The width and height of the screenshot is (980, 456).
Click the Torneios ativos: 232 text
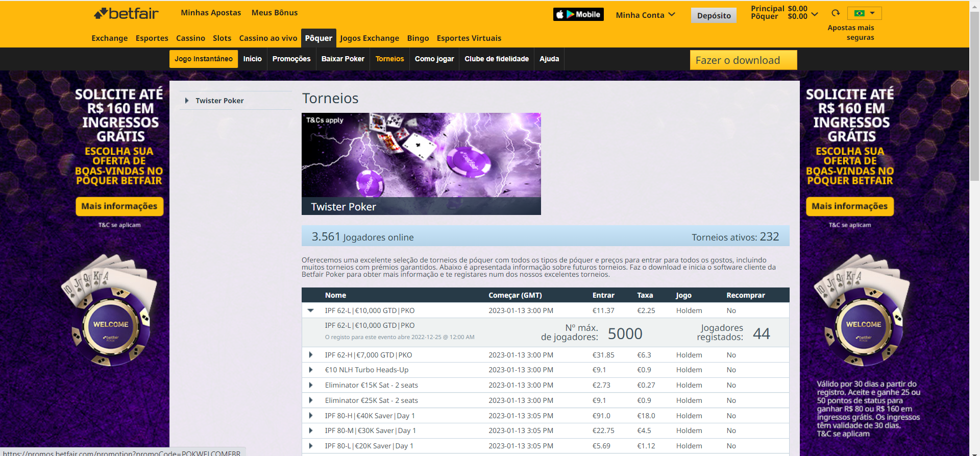tap(736, 237)
